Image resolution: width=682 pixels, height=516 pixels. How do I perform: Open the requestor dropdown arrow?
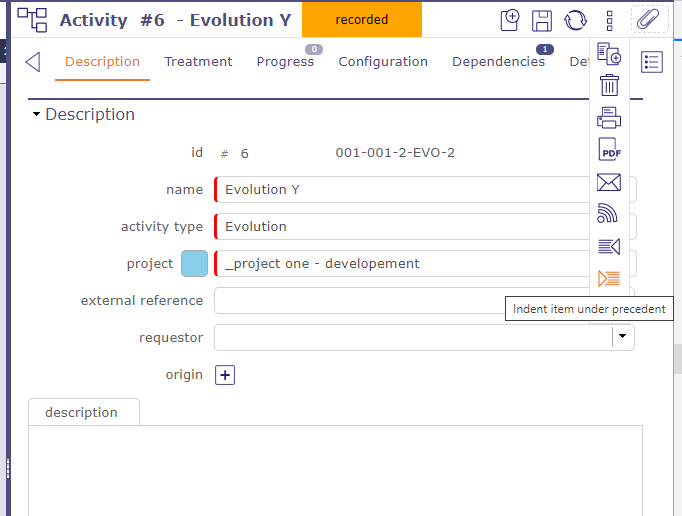coord(623,338)
